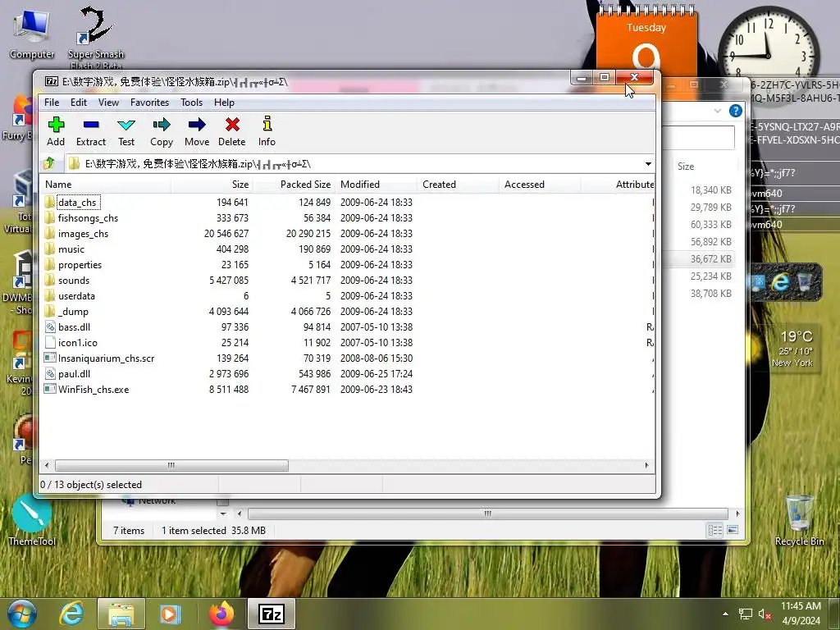
Task: Click the 36,672 KB size entry in Explorer
Action: [x=711, y=258]
